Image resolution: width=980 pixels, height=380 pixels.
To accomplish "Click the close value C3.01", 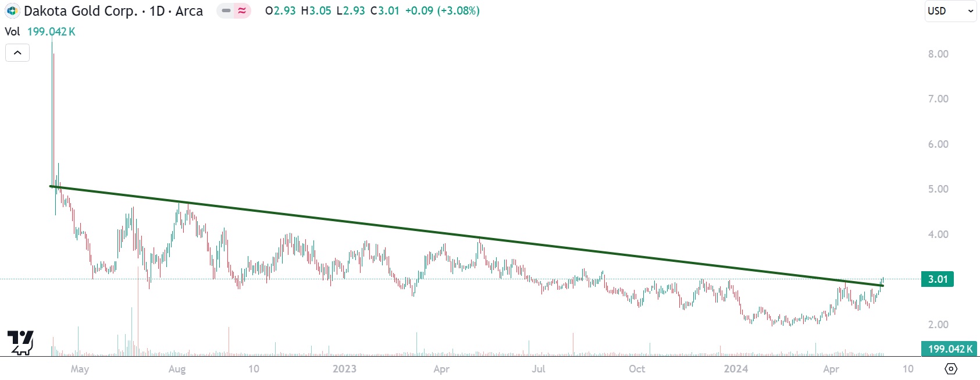I will 385,10.
